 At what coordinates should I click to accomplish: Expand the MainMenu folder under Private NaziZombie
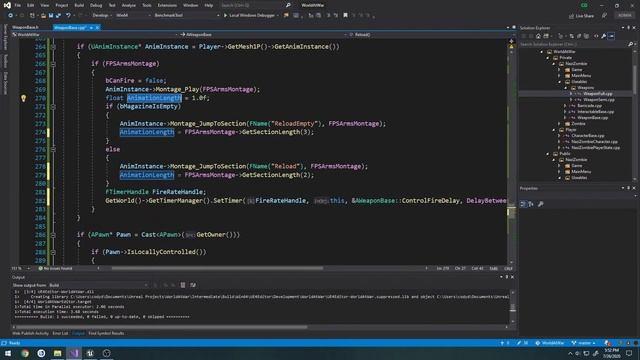(x=560, y=76)
